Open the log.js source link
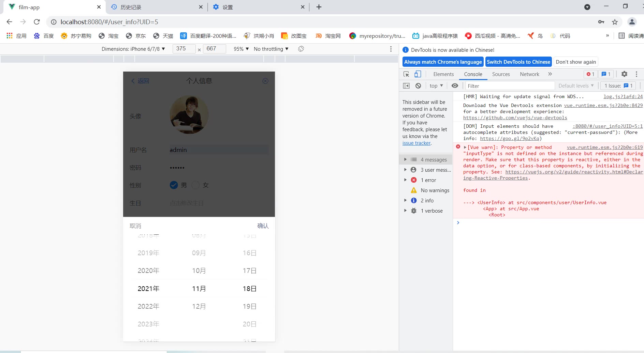 coord(623,96)
